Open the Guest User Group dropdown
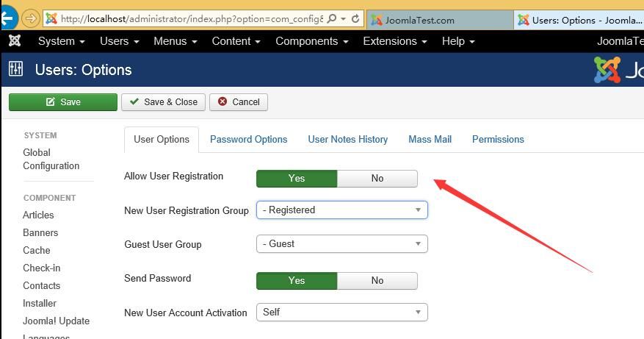The image size is (644, 339). coord(341,244)
